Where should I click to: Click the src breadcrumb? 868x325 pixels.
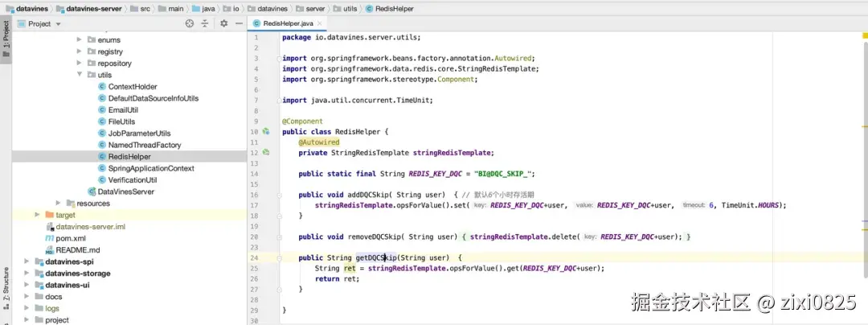coord(140,9)
